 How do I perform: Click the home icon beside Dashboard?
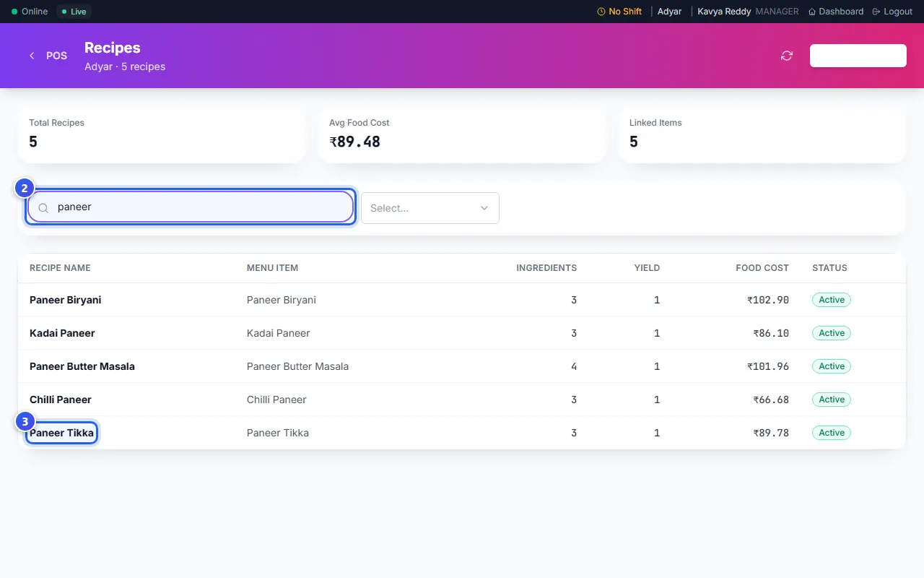click(812, 12)
